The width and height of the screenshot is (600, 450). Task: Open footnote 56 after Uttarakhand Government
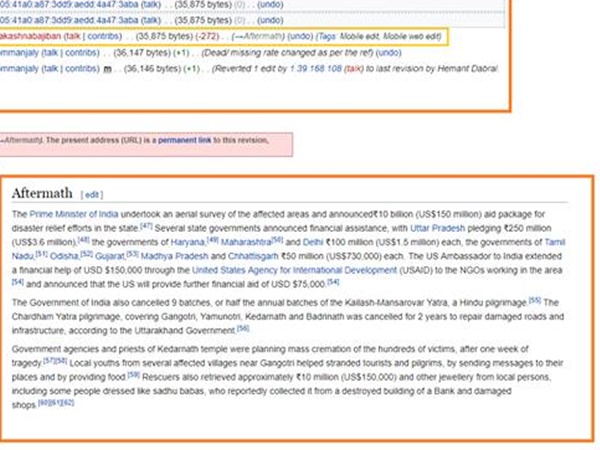[x=242, y=328]
